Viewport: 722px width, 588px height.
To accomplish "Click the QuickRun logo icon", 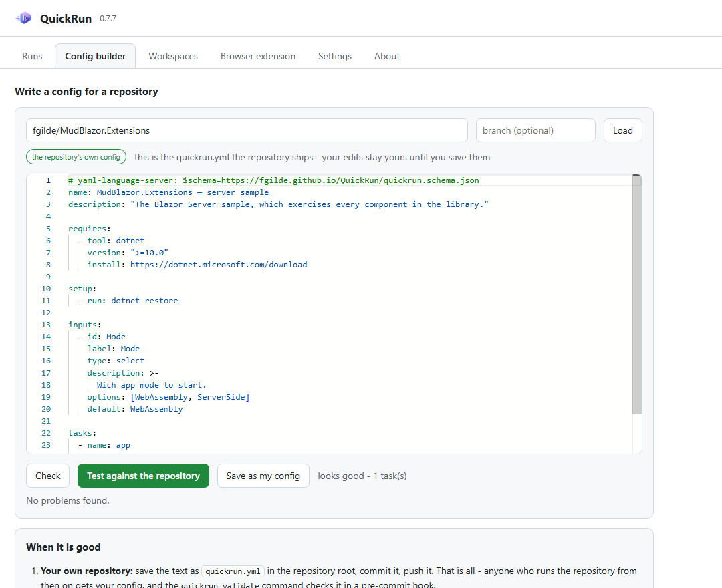I will point(23,19).
